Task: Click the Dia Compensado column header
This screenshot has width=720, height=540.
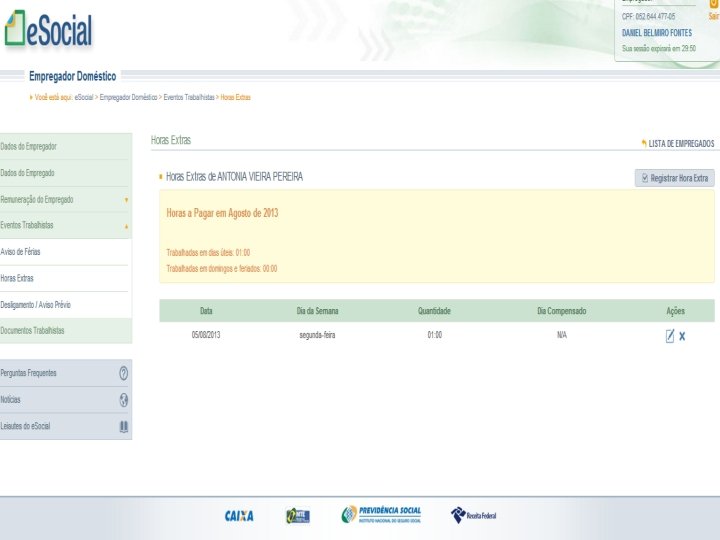Action: point(562,311)
